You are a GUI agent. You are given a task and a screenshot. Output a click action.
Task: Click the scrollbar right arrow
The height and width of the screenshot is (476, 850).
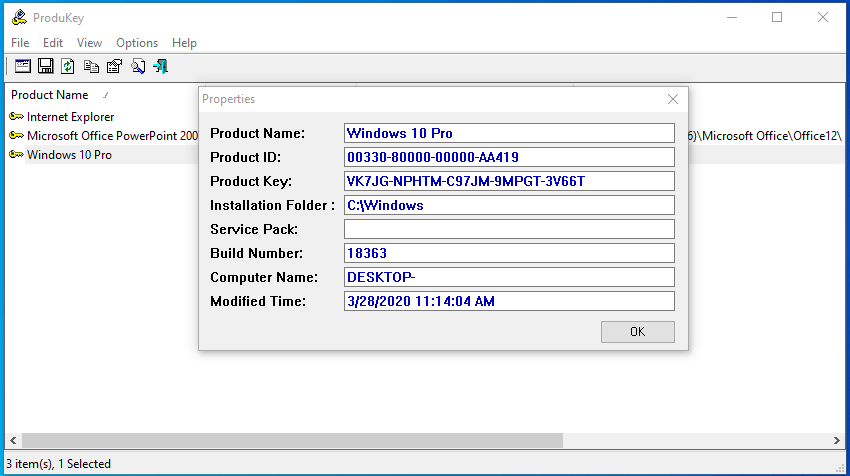point(836,440)
